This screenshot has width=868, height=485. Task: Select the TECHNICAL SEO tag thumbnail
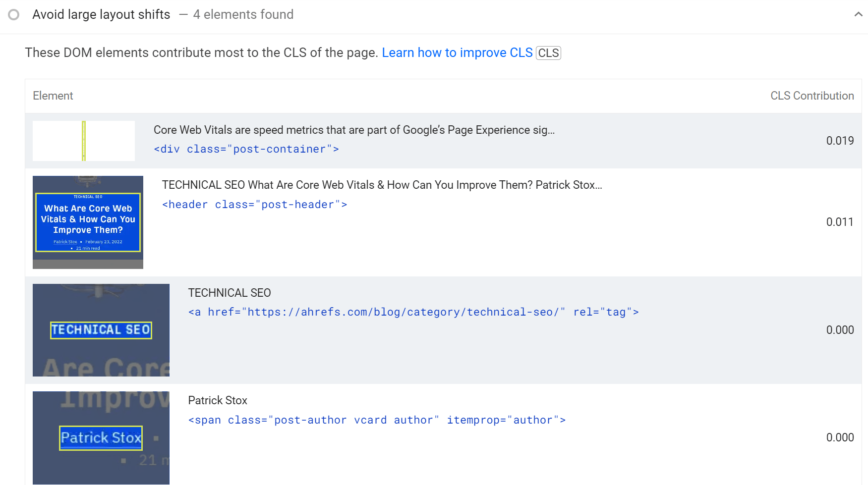[x=101, y=329]
